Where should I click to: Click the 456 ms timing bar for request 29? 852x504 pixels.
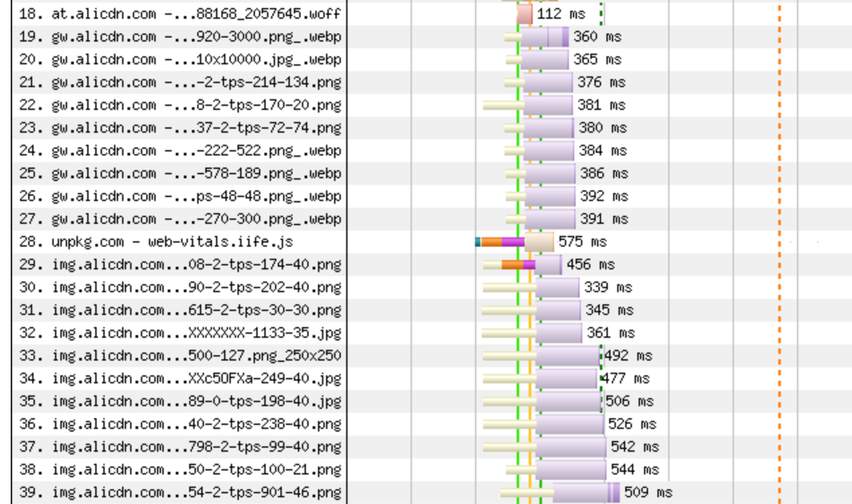point(522,264)
